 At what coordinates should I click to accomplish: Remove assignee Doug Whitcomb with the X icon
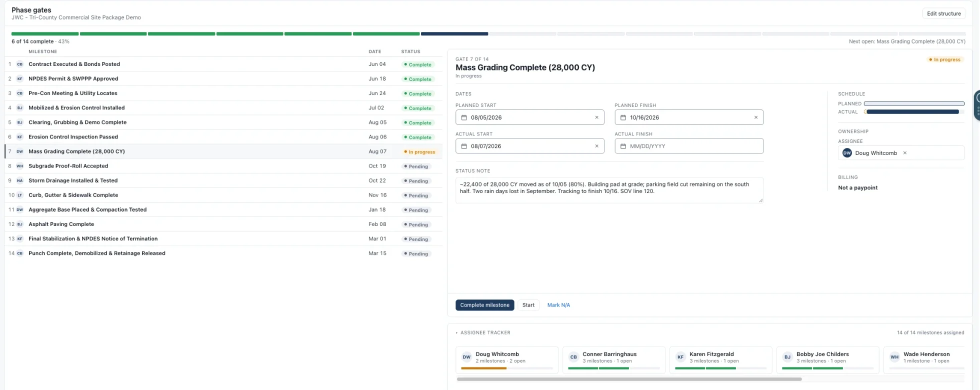[904, 153]
